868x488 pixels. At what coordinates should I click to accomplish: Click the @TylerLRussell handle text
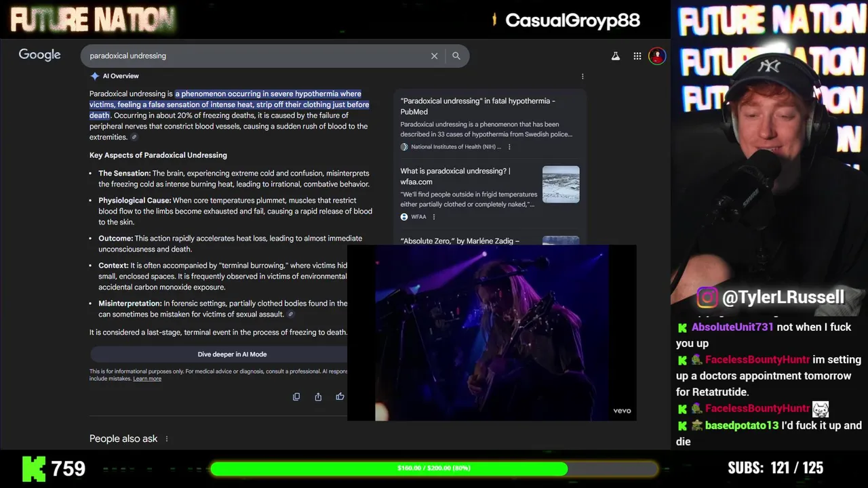pos(783,297)
